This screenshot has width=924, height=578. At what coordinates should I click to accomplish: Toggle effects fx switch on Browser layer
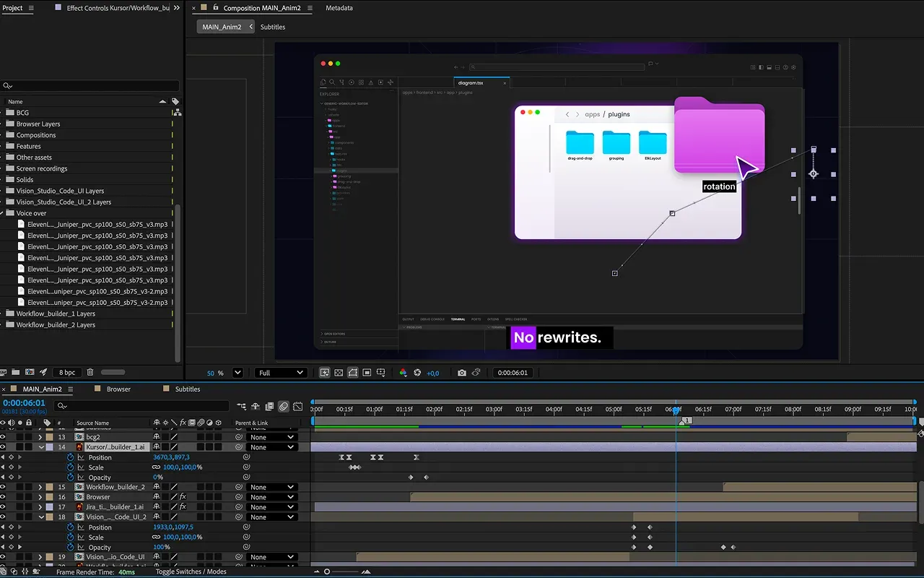click(183, 497)
